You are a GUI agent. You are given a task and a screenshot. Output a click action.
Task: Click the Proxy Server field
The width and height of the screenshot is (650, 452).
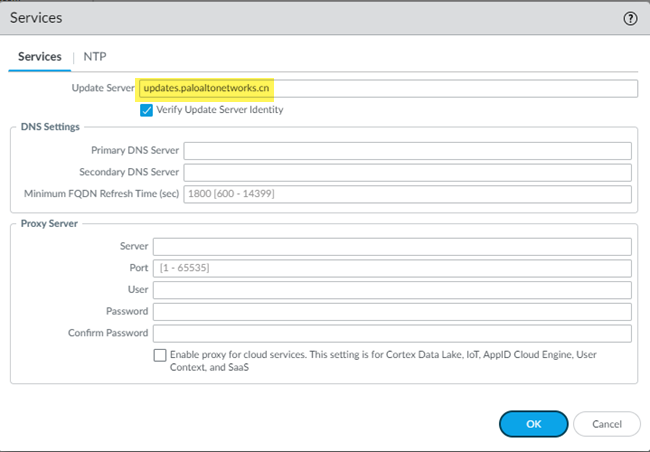pos(392,247)
